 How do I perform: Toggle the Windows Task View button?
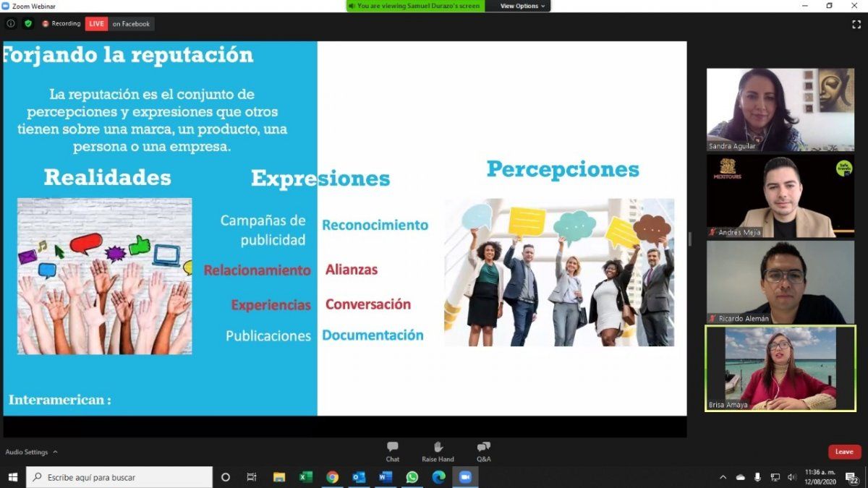tap(252, 477)
